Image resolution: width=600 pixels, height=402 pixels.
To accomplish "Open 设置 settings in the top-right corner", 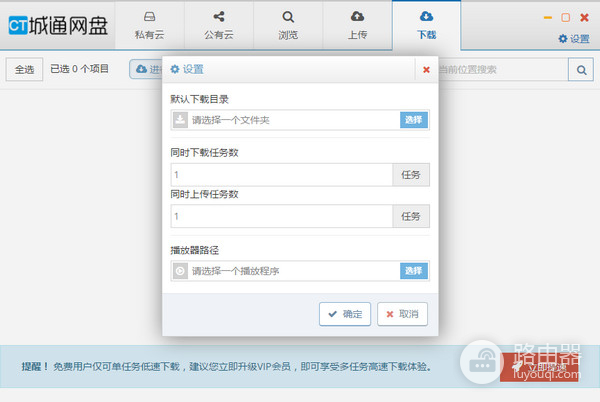I will 574,39.
